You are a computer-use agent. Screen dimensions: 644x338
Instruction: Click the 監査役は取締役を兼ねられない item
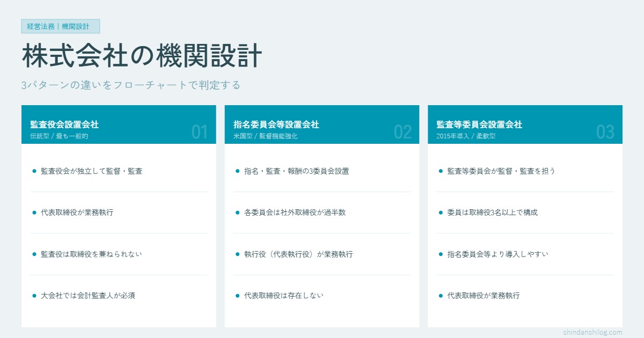pos(91,254)
